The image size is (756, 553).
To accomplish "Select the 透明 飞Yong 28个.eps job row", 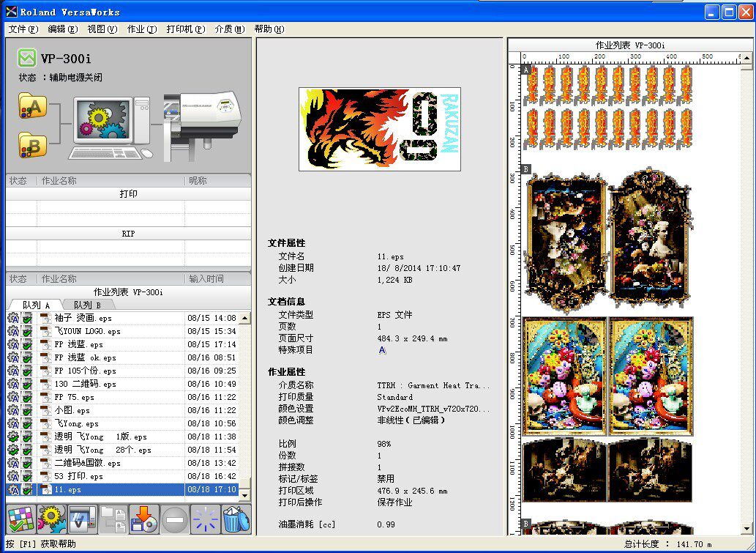I will coord(122,450).
